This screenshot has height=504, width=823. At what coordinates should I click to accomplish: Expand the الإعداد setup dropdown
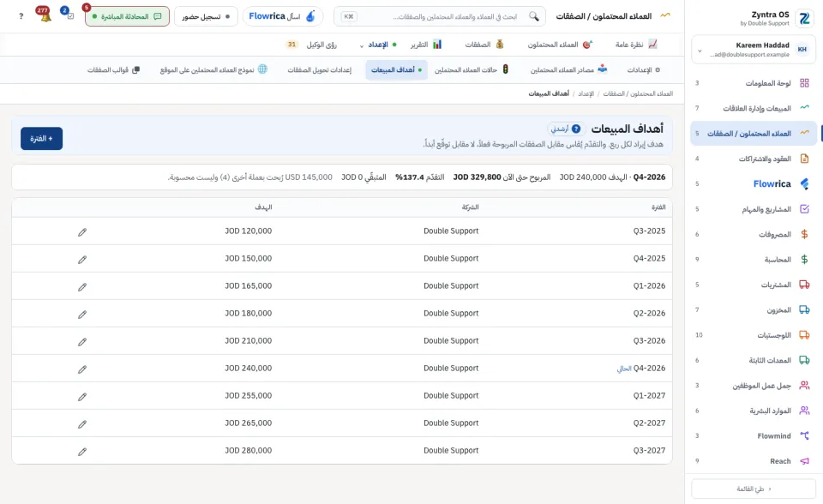(377, 45)
